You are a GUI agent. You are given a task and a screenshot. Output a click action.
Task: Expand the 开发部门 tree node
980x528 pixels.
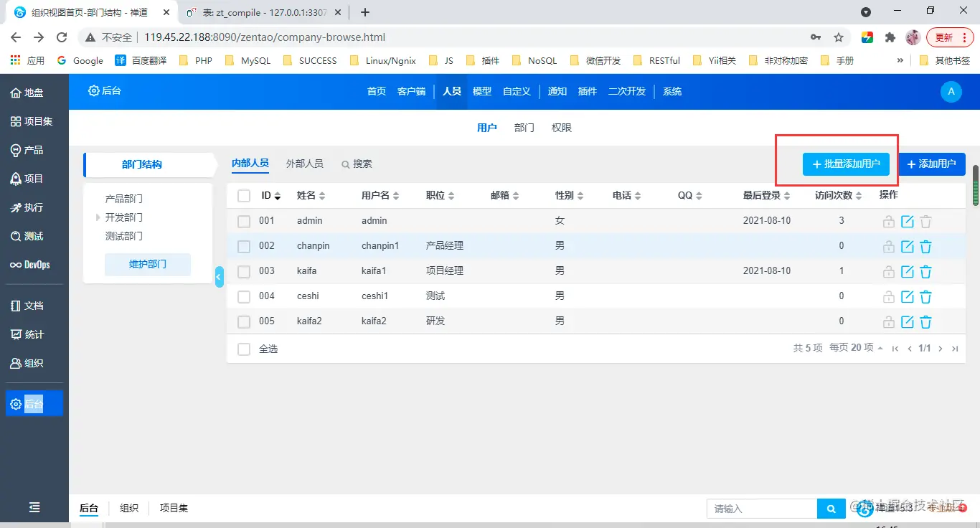98,217
